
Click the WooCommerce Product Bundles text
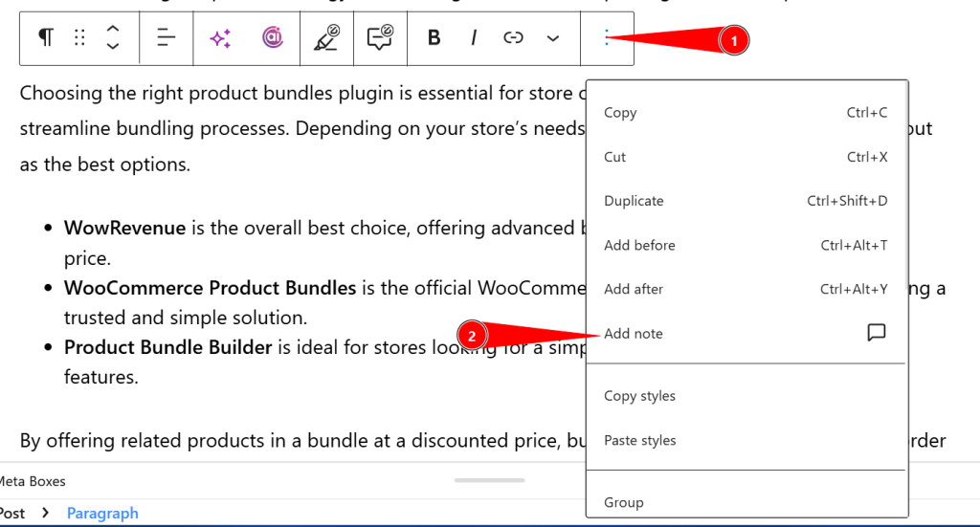point(210,288)
